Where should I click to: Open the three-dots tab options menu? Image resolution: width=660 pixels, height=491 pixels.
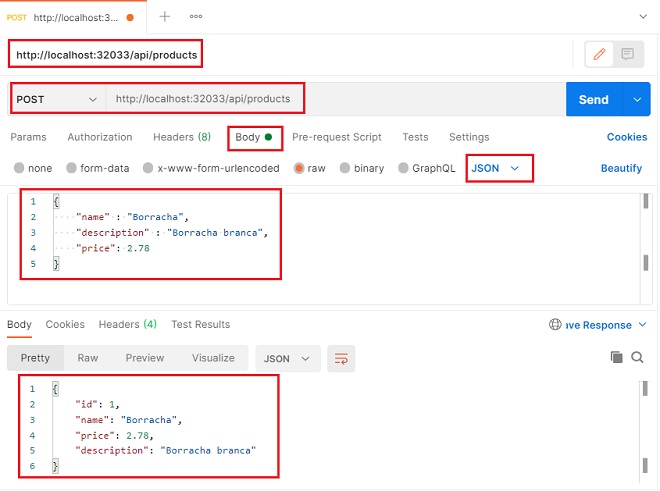click(197, 16)
